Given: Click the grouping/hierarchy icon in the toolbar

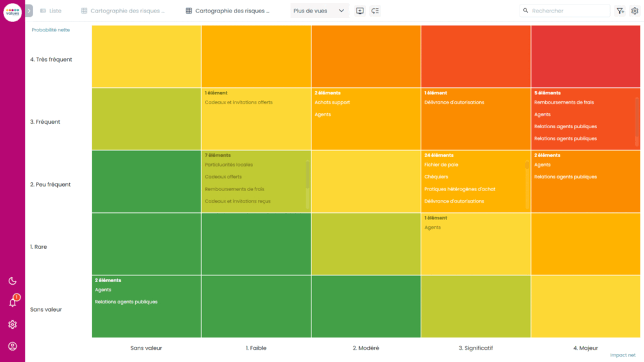Looking at the screenshot, I should [x=375, y=11].
